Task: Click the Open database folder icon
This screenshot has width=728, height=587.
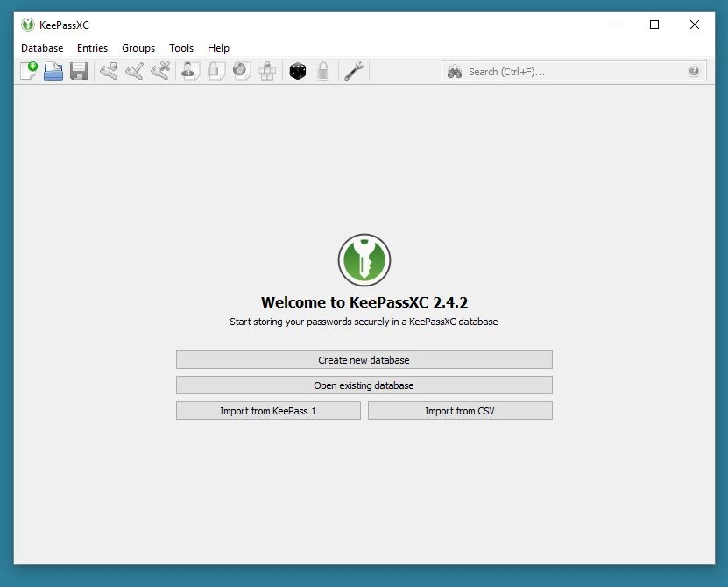Action: pyautogui.click(x=53, y=71)
